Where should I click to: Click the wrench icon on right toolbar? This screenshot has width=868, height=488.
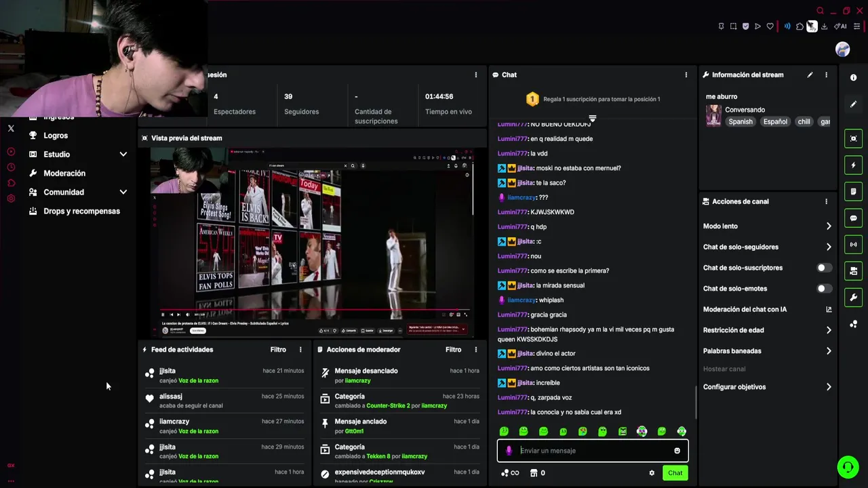point(853,298)
